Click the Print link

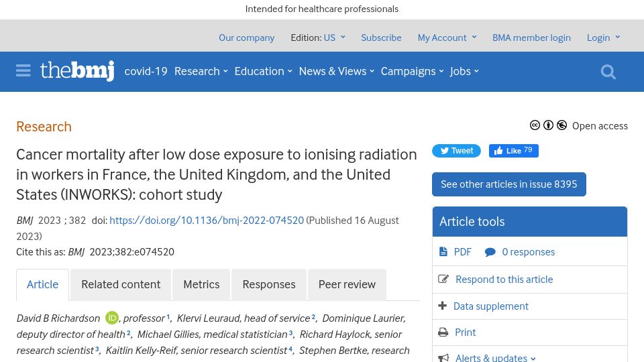[466, 332]
